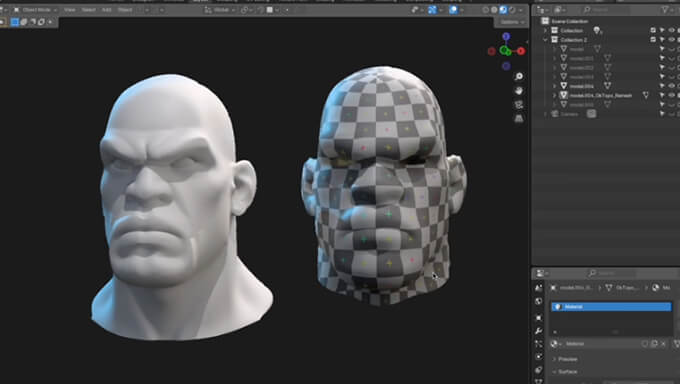Unlink material with the X icon
The height and width of the screenshot is (384, 680).
[x=664, y=344]
